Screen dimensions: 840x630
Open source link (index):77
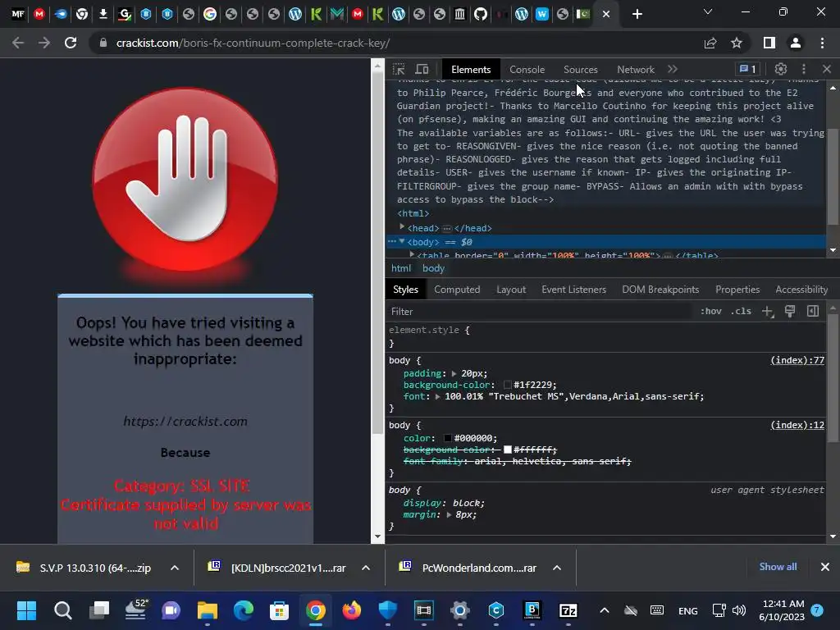797,360
